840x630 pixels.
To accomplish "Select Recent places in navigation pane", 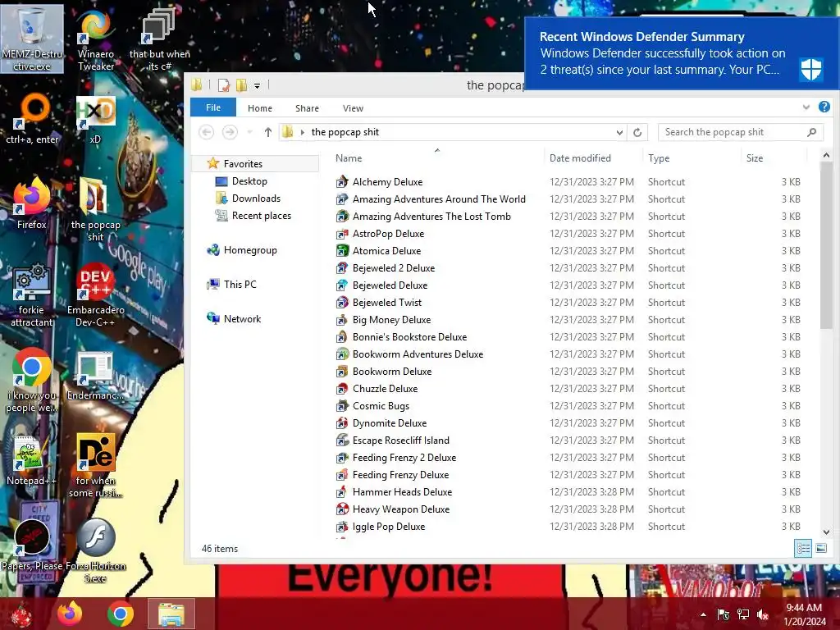I will (262, 216).
